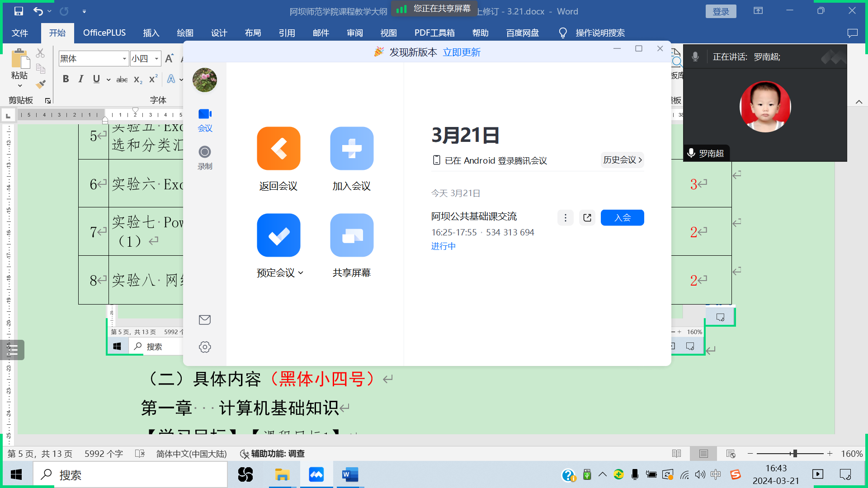Open the PDF工具箱 tab
868x488 pixels.
tap(434, 33)
